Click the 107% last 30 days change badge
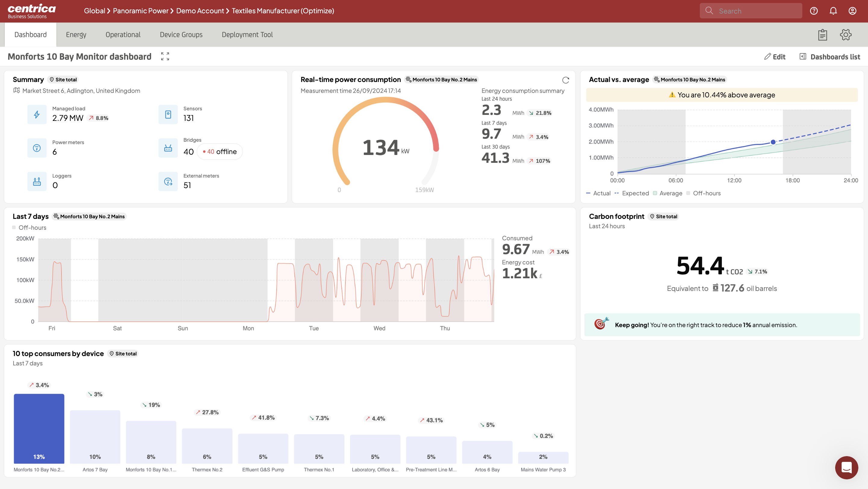Screen dimensions: 868x489 (x=539, y=161)
